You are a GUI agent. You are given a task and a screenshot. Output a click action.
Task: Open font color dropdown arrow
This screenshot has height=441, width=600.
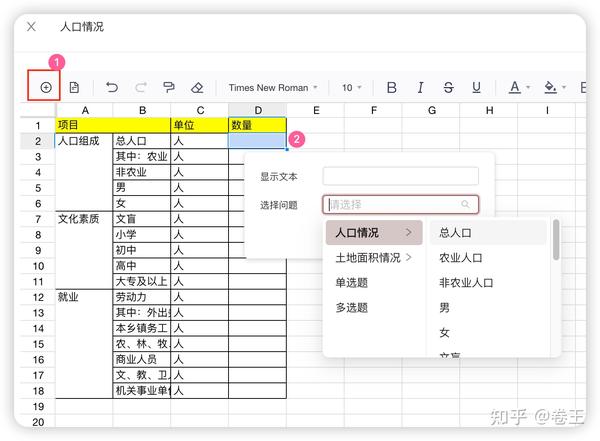(528, 88)
